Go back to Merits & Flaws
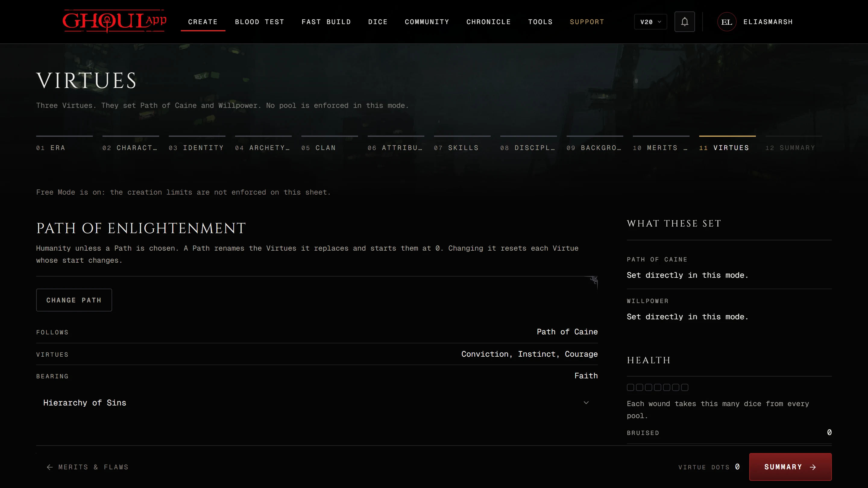Screen dimensions: 868x488 (88, 467)
